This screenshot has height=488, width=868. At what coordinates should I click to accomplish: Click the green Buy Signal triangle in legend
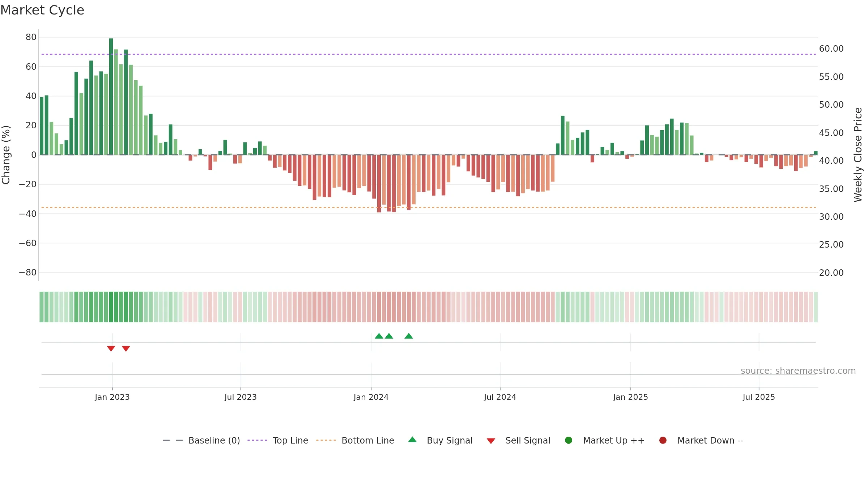pos(412,440)
